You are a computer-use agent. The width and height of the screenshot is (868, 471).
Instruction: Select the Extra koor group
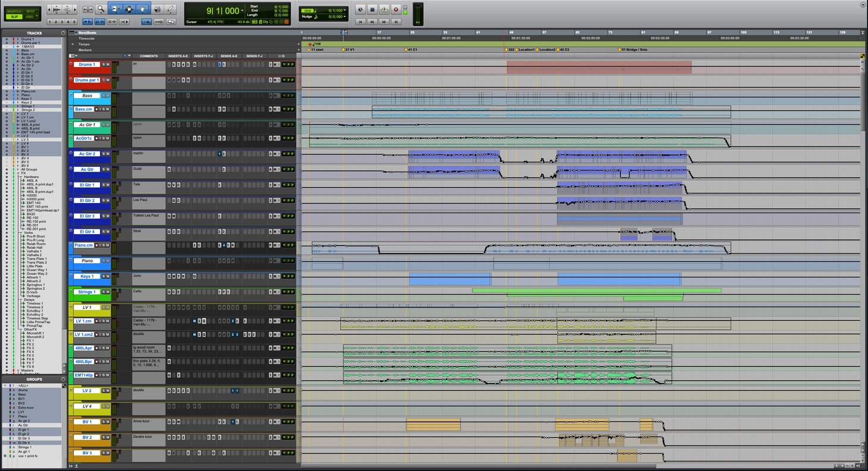pyautogui.click(x=26, y=407)
